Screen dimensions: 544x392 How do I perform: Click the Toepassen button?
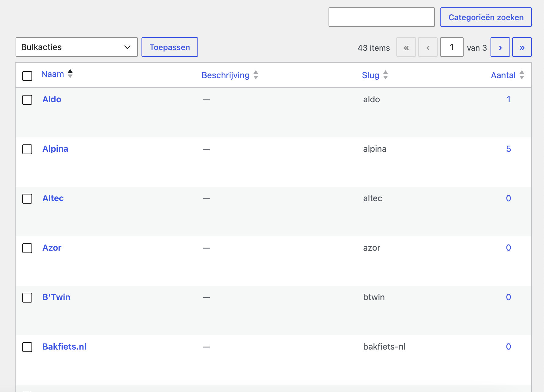click(170, 47)
